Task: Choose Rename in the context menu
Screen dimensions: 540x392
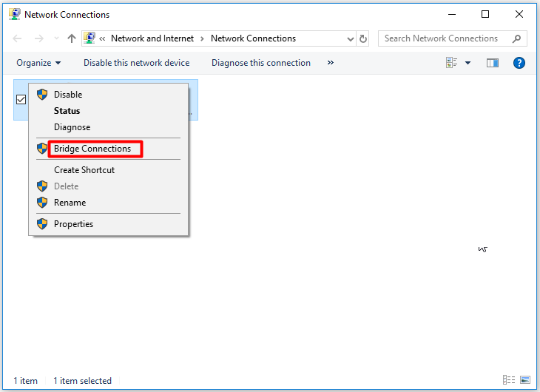Action: [x=109, y=202]
